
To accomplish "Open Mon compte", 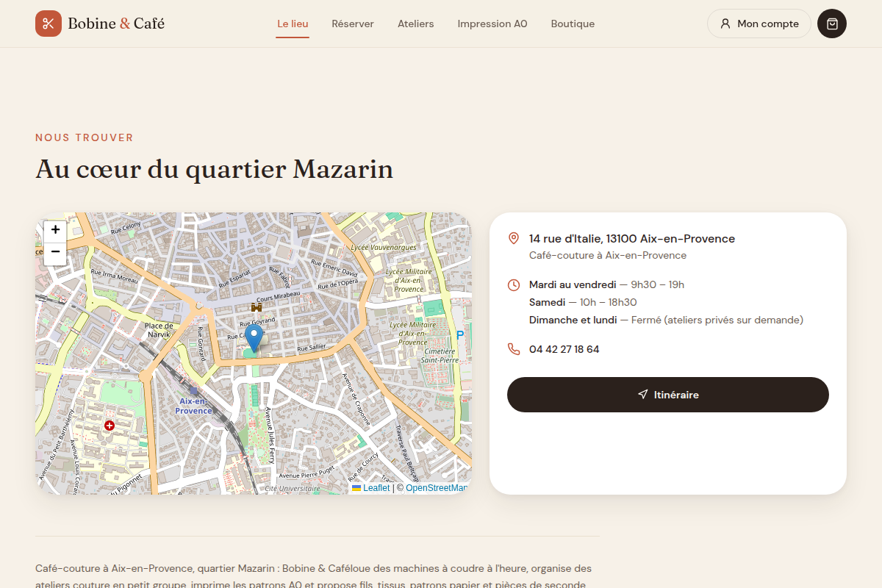I will click(759, 24).
